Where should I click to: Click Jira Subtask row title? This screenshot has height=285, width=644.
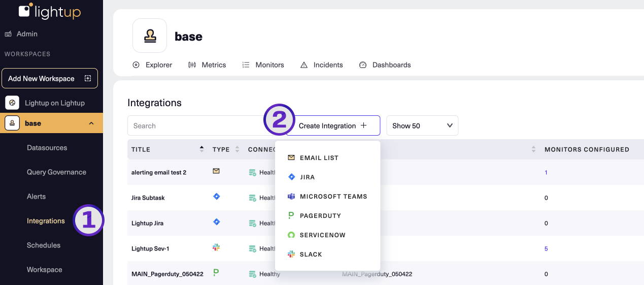coord(148,198)
